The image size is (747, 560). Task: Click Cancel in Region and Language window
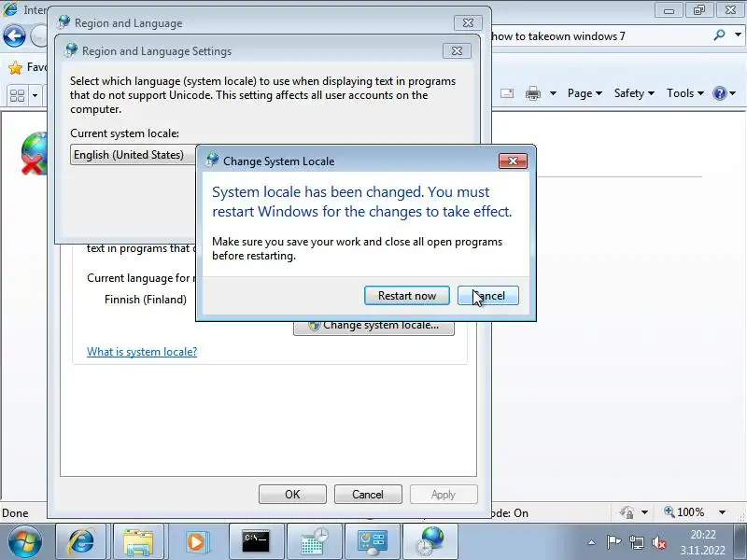pyautogui.click(x=368, y=495)
